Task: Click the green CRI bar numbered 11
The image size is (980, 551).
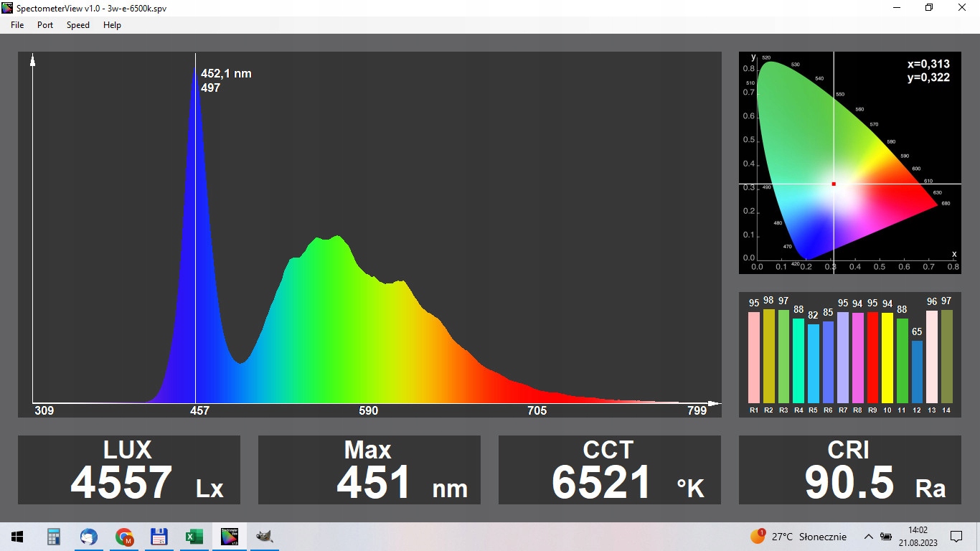Action: [903, 361]
